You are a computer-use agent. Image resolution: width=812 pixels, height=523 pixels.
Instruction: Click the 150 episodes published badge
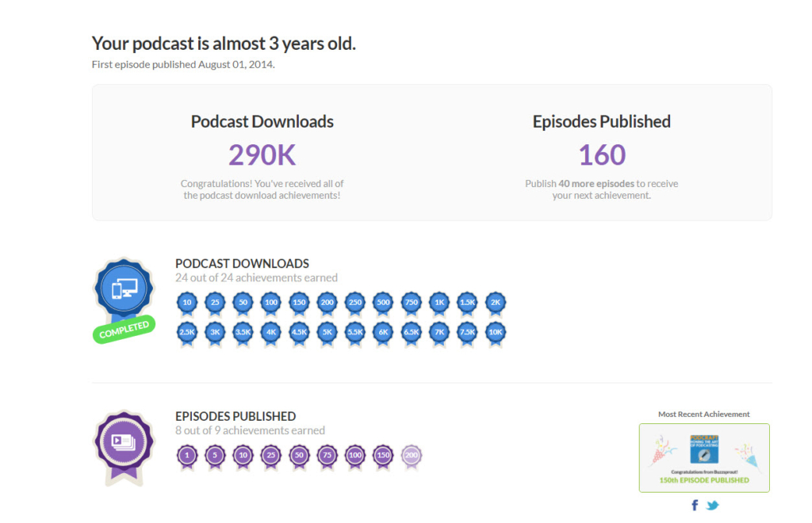coord(383,456)
